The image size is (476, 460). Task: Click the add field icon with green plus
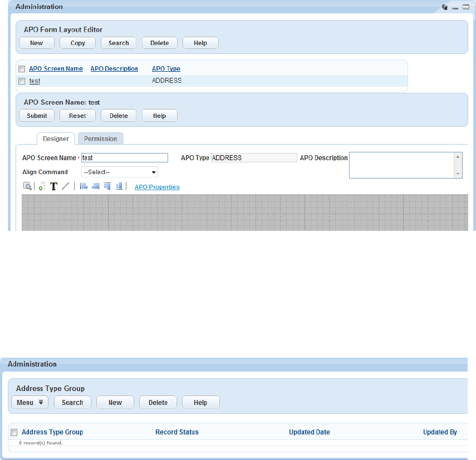[x=42, y=186]
